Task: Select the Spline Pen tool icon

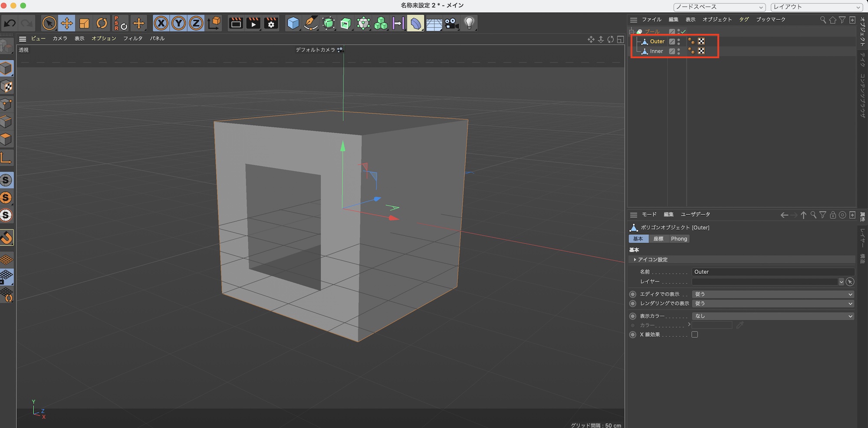Action: [311, 23]
